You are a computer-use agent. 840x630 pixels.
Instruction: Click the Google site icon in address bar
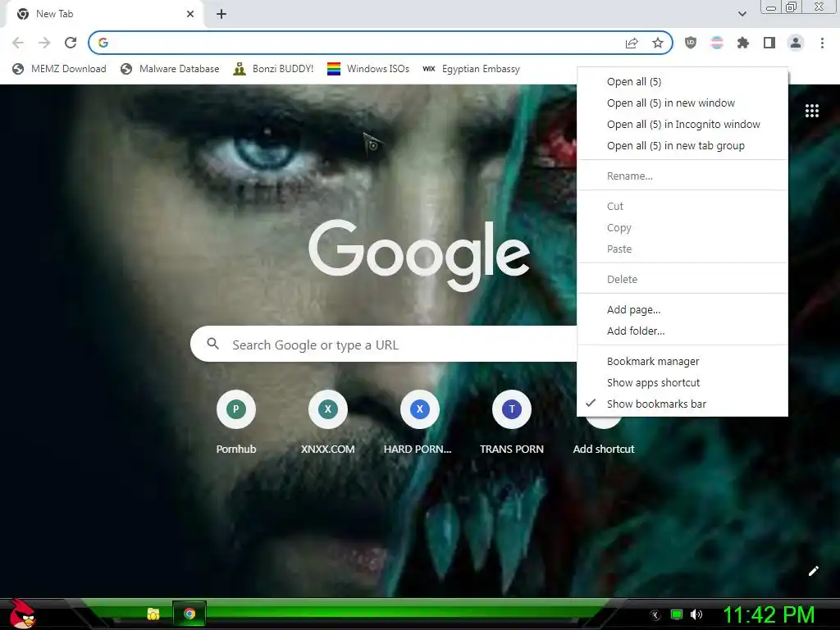tap(103, 43)
